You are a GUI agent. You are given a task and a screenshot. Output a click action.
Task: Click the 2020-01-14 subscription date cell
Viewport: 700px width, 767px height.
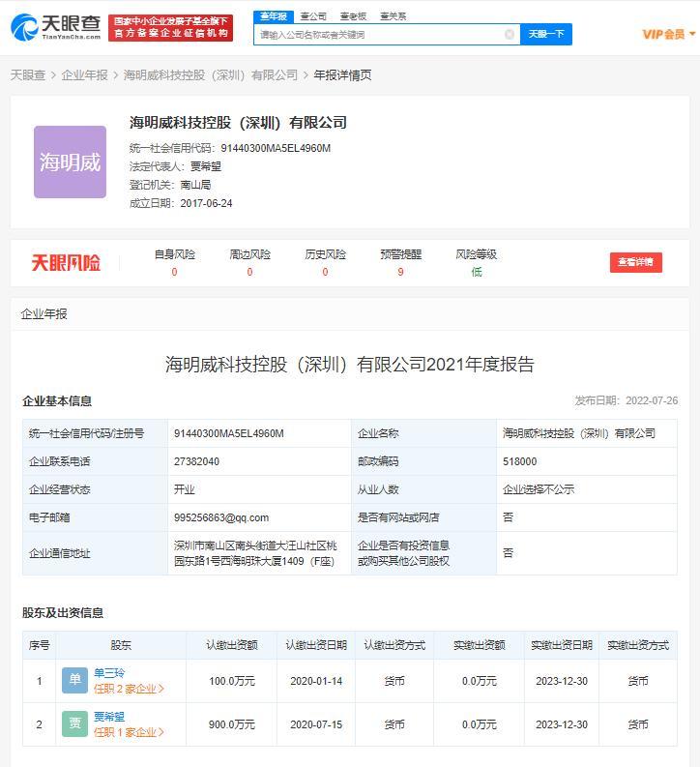(x=316, y=681)
